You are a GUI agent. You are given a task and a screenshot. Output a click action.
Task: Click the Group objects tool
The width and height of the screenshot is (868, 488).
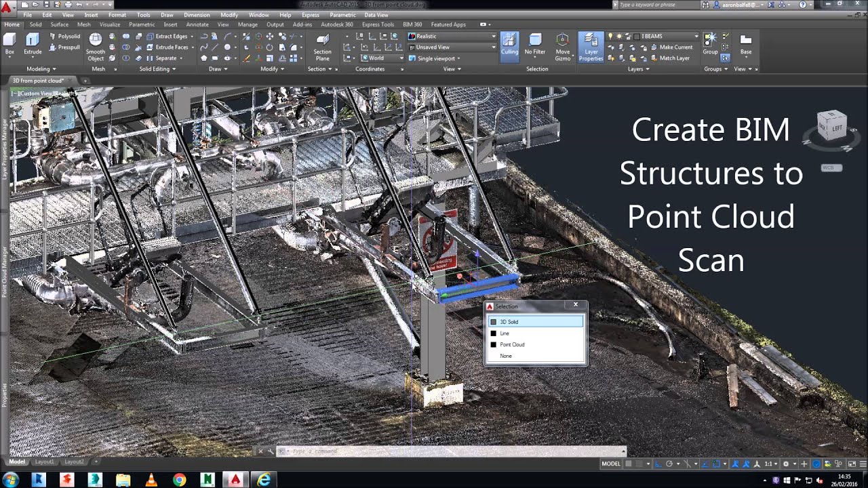tap(710, 43)
